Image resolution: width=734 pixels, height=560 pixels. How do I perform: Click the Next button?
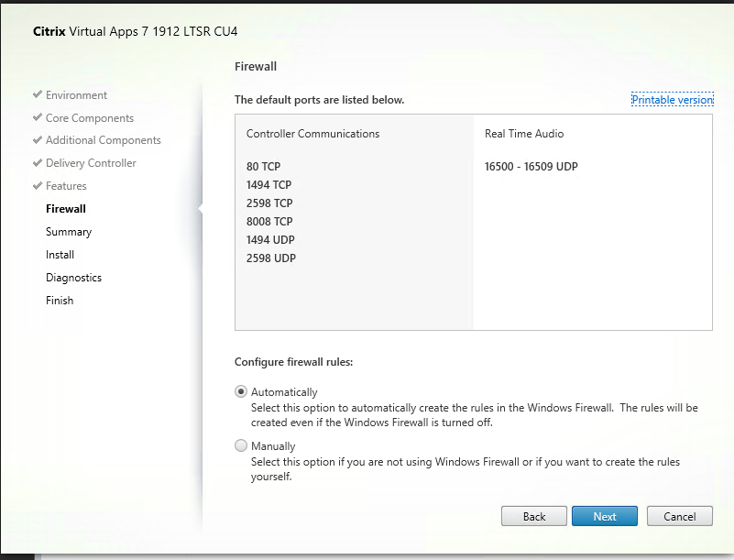pos(604,516)
